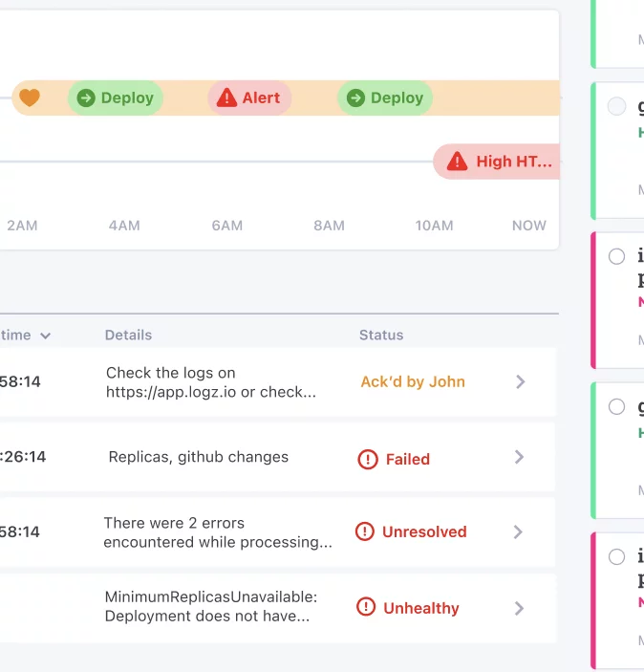The width and height of the screenshot is (644, 672).
Task: Open 'There were 2 errors encountered' details
Action: (x=218, y=532)
